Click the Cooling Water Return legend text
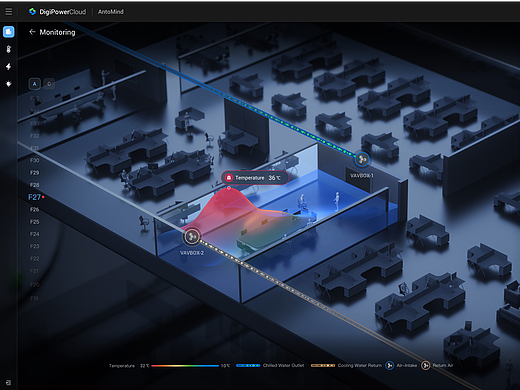This screenshot has width=520, height=390. [x=360, y=366]
